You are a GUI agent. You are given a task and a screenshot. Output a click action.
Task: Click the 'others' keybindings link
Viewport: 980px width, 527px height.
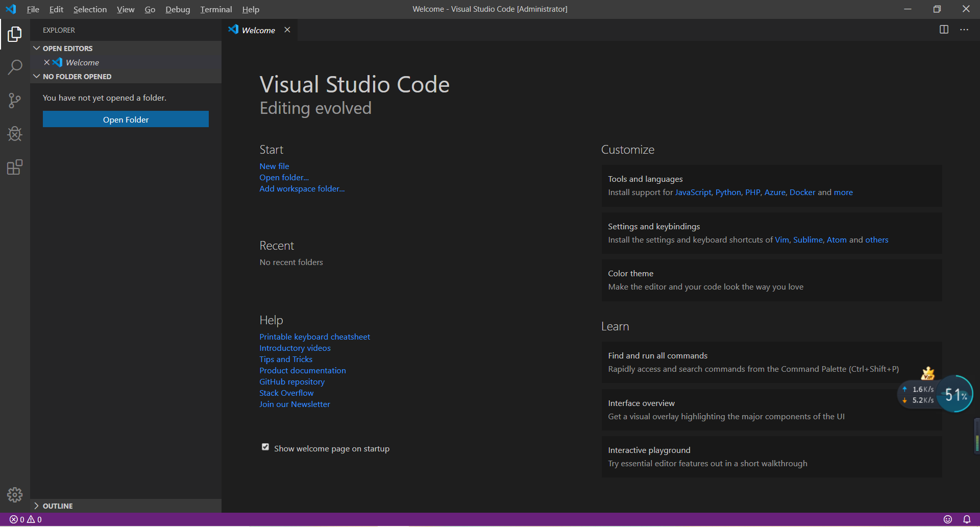[876, 239]
